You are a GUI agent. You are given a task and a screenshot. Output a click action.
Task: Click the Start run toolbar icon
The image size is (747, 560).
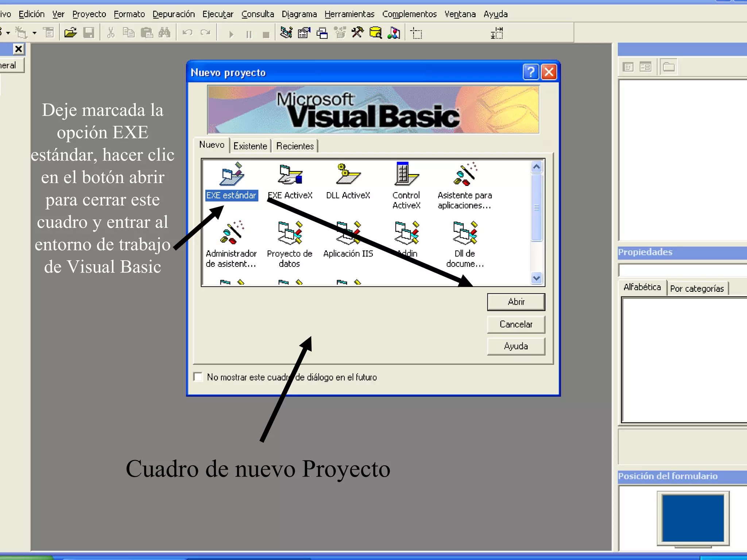click(x=231, y=34)
